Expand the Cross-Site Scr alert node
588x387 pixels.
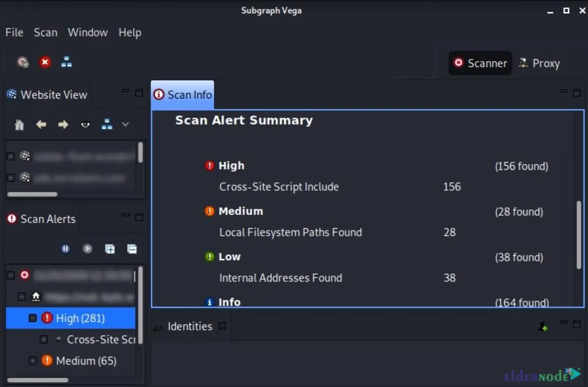(x=44, y=339)
